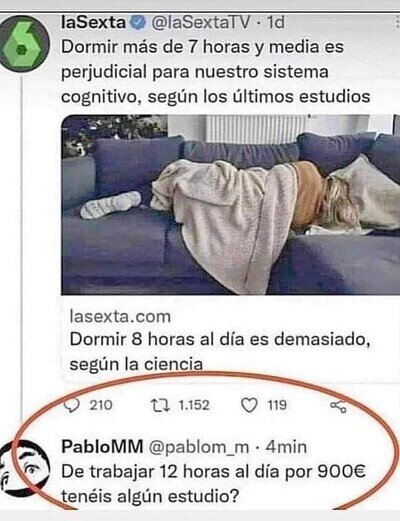
Task: Share the tweet via share icon
Action: point(338,406)
